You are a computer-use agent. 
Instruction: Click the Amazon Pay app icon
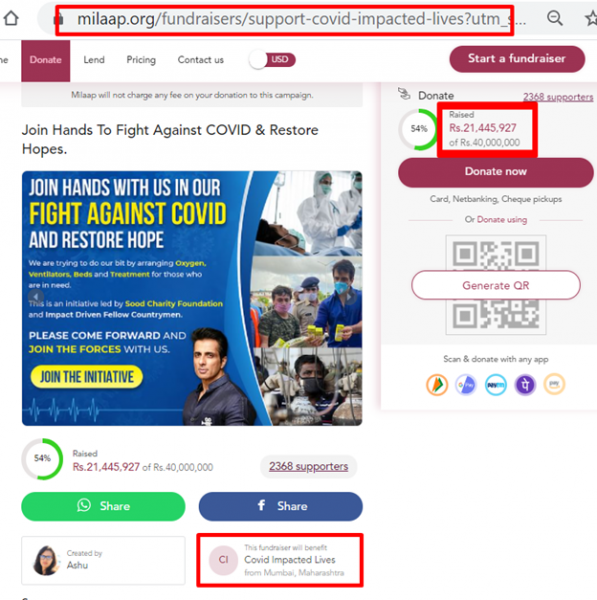point(554,385)
